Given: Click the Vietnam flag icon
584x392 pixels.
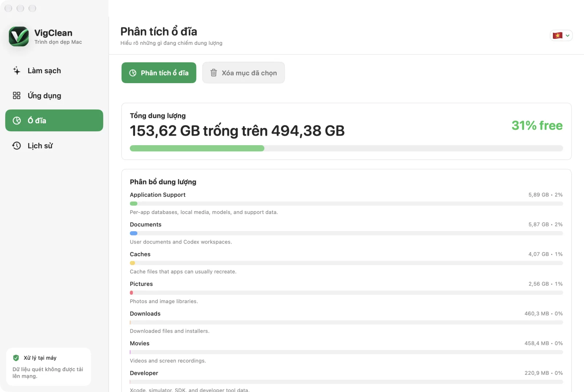Looking at the screenshot, I should coord(557,35).
